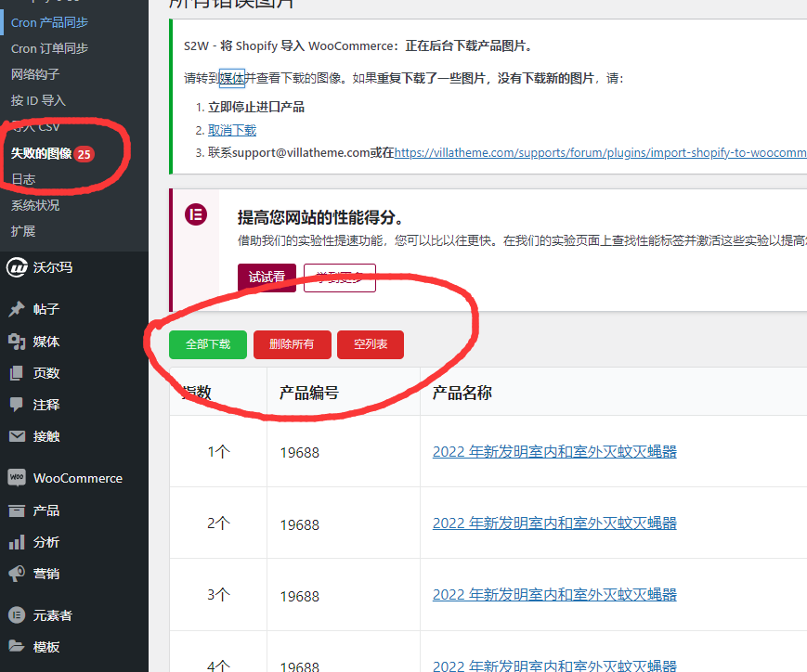The image size is (807, 672).
Task: Follow the 媒体 link in the notice
Action: (x=231, y=78)
